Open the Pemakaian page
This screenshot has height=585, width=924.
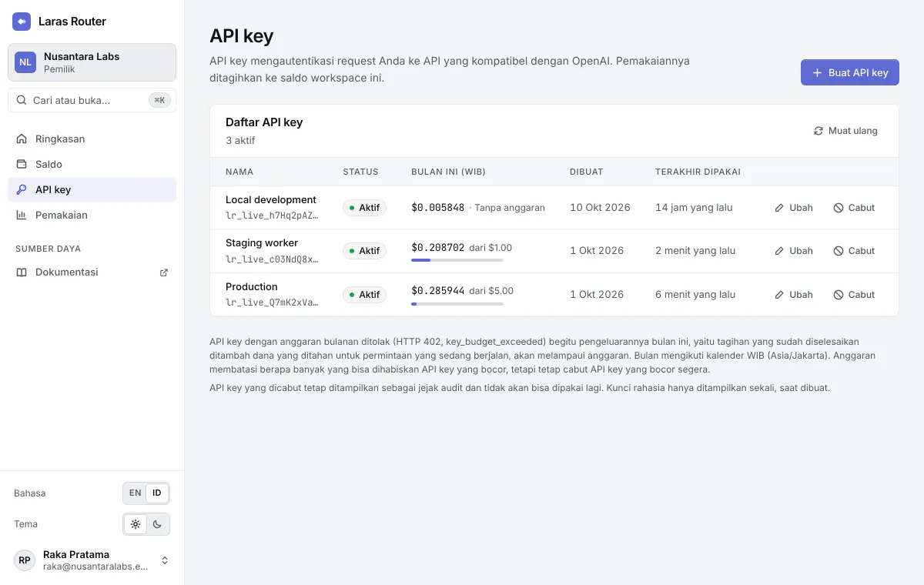tap(92, 215)
